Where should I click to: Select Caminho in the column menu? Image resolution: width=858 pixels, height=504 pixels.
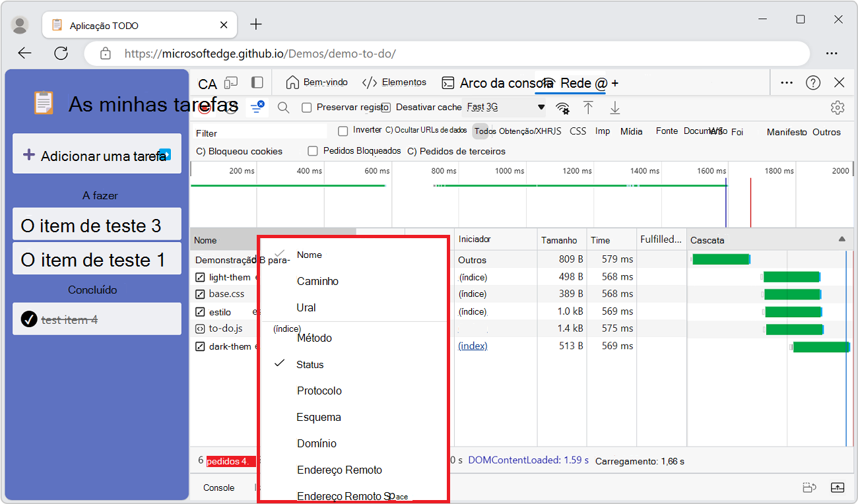point(317,281)
